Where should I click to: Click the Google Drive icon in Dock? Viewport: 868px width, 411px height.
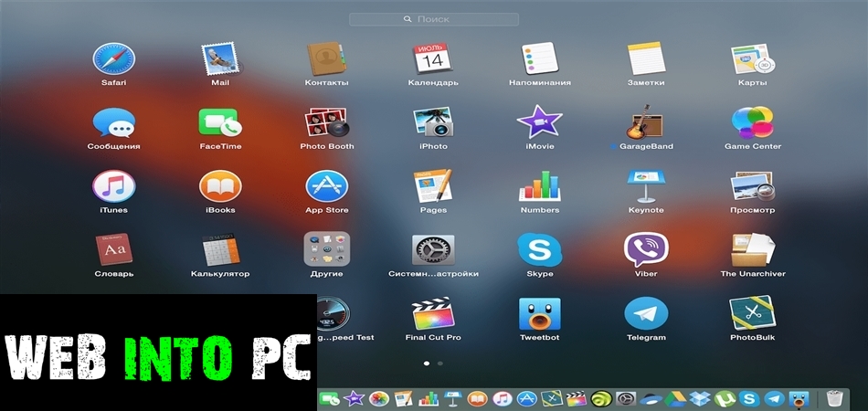click(675, 399)
